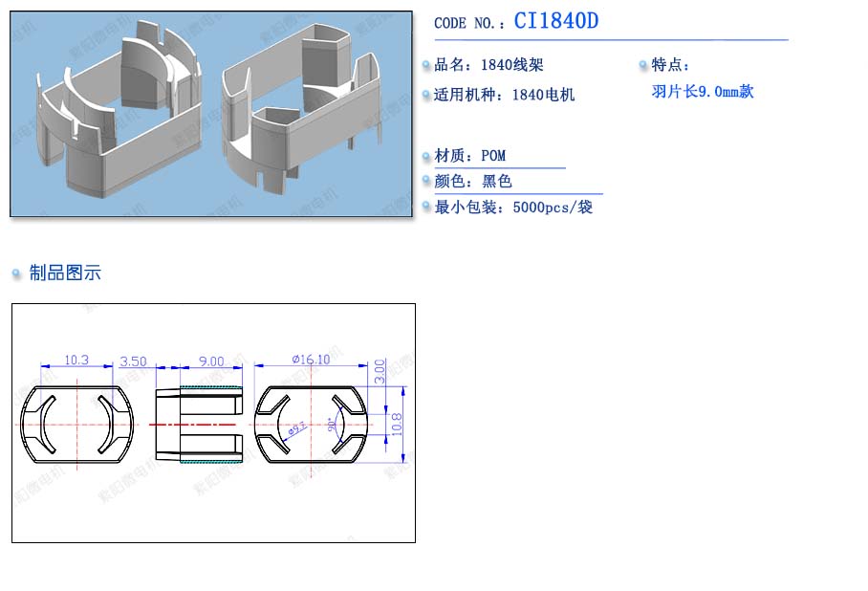The height and width of the screenshot is (591, 868).
Task: Click the ø16.10 diameter dimension label
Action: (311, 360)
